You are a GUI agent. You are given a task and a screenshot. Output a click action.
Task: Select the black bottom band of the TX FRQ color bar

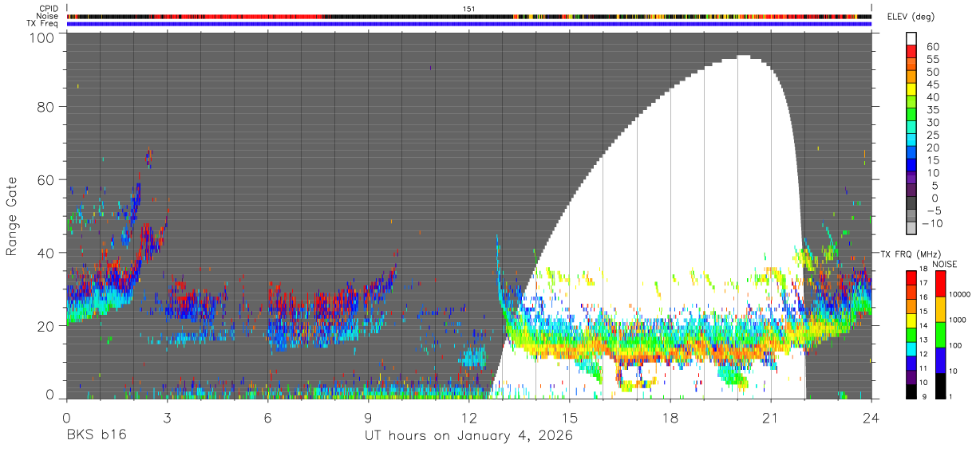pyautogui.click(x=911, y=391)
